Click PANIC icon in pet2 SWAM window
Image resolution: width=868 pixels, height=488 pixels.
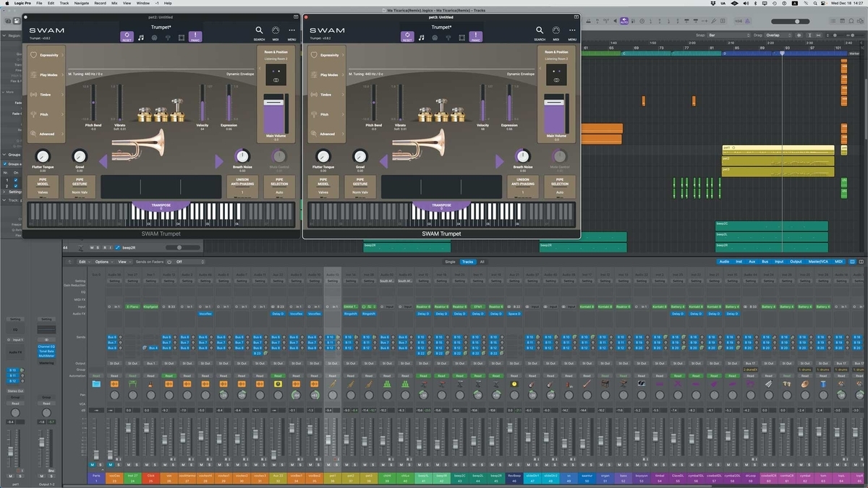[x=195, y=35]
